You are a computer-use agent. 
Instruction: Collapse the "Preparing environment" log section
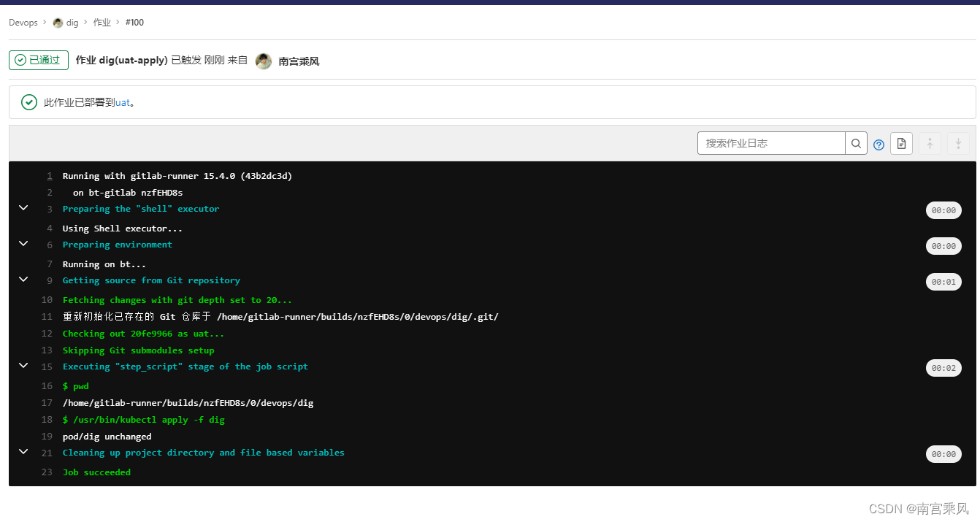point(23,244)
